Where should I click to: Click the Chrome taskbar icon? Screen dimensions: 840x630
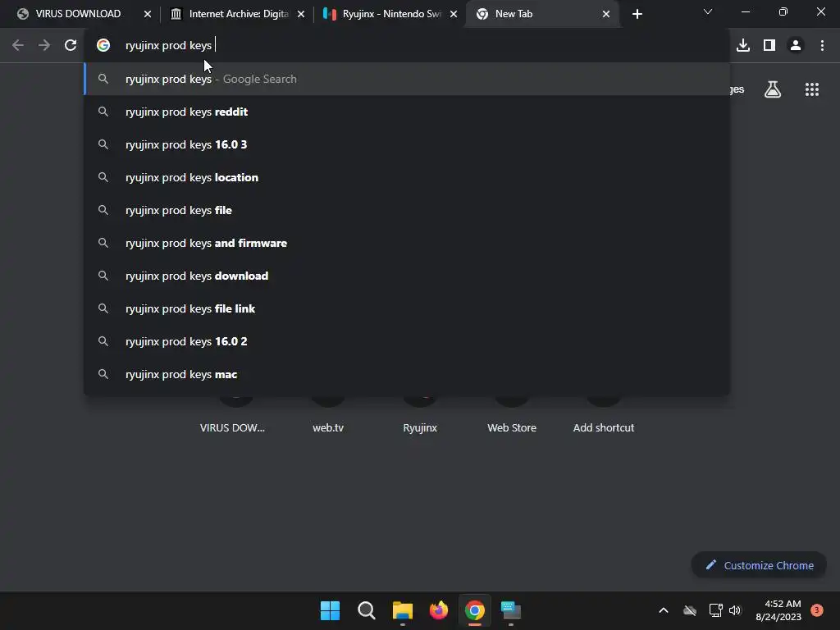pos(475,610)
